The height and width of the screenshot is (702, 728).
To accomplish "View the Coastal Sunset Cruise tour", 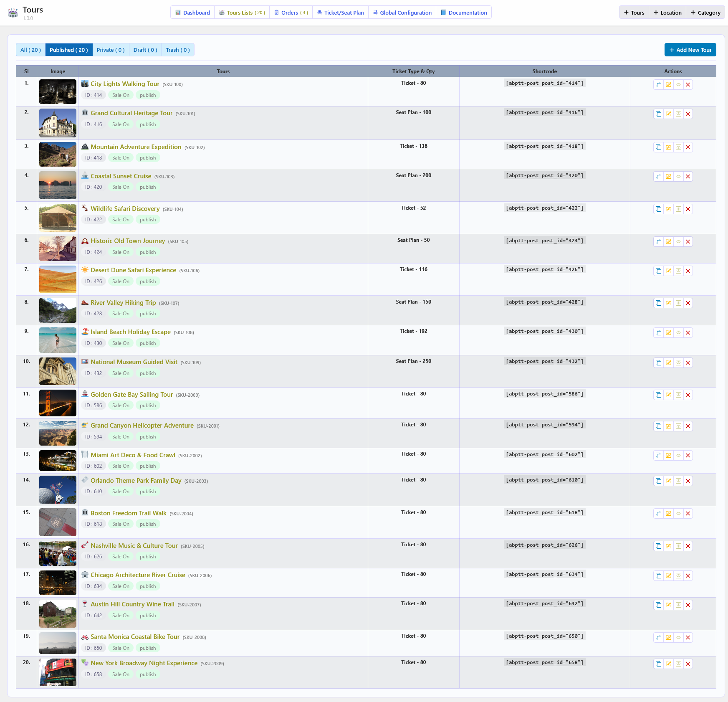I will [678, 177].
